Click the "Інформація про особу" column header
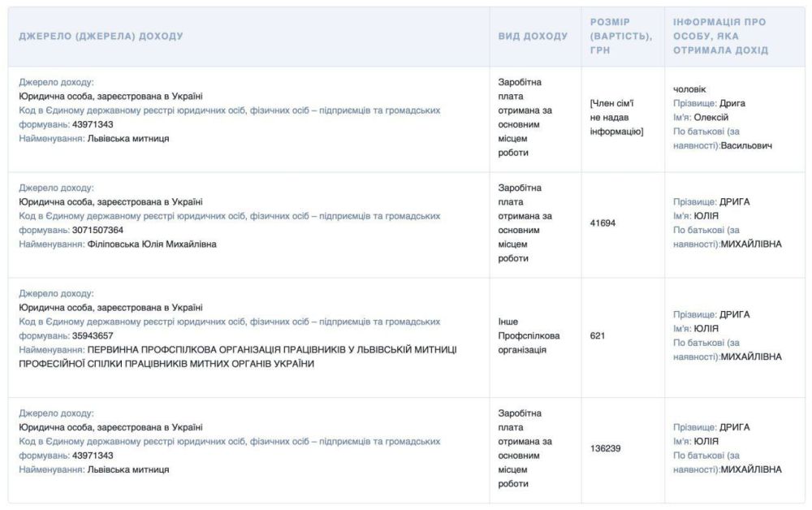Image resolution: width=812 pixels, height=510 pixels. (x=720, y=37)
